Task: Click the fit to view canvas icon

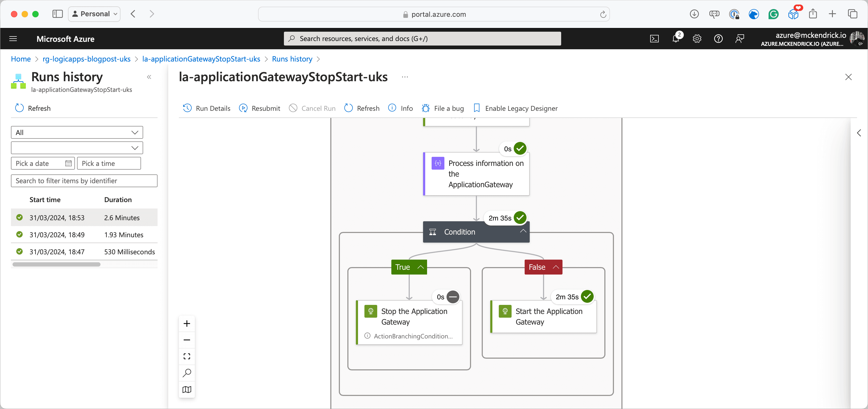Action: [x=187, y=357]
